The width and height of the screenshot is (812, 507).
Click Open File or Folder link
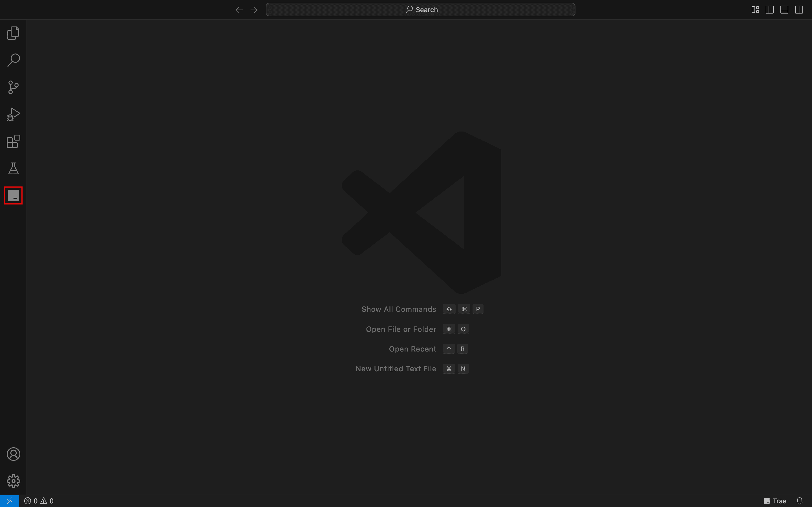(401, 329)
